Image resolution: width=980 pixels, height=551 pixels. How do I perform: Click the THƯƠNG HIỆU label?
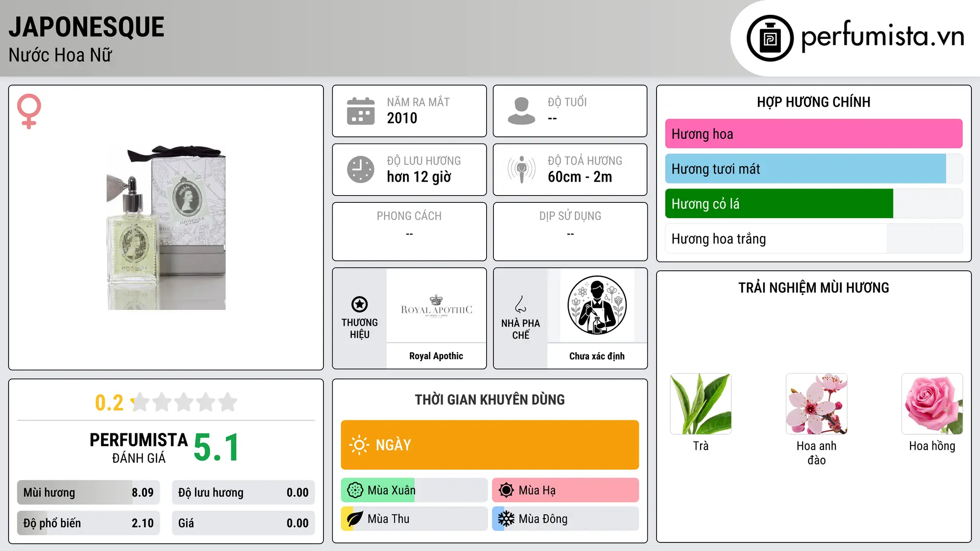coord(359,328)
